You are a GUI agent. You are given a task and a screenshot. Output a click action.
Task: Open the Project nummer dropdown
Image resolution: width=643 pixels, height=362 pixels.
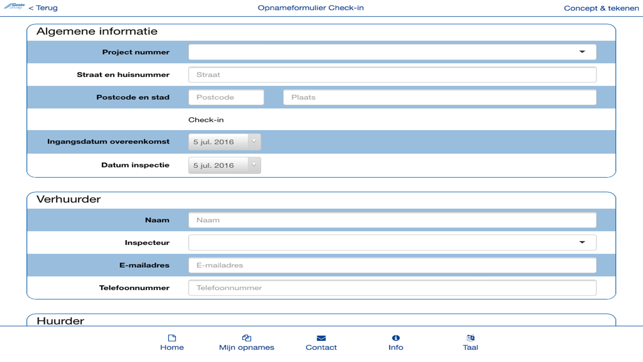point(392,52)
